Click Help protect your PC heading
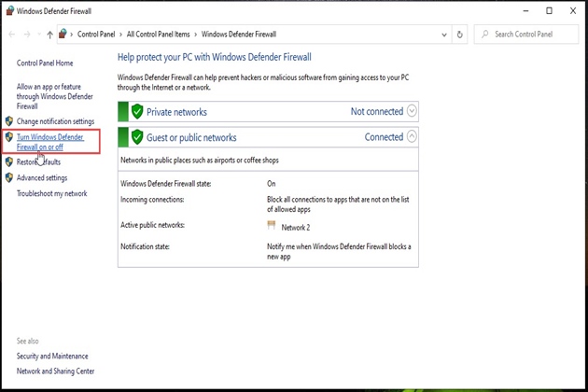The height and width of the screenshot is (392, 588). pyautogui.click(x=215, y=57)
